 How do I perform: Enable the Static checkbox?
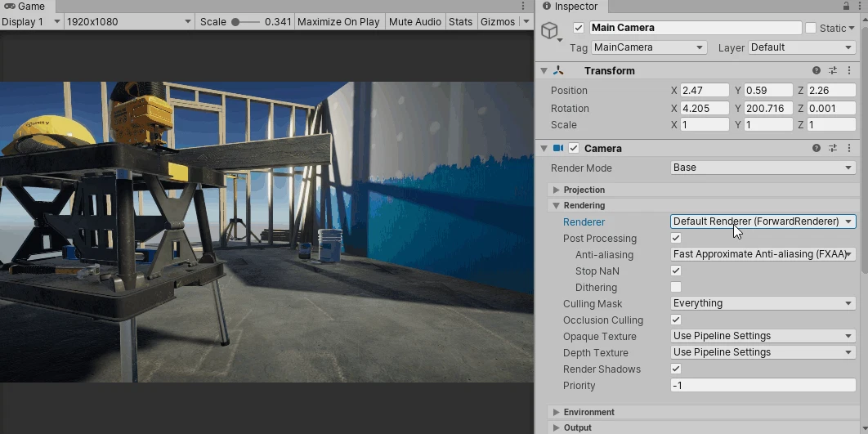[811, 28]
